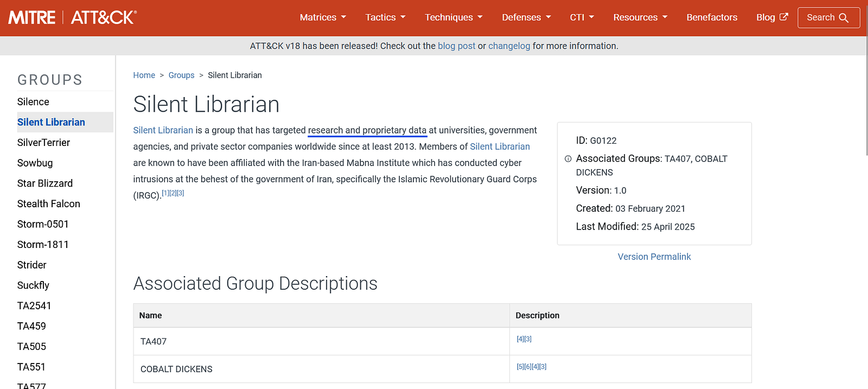Open citation [2] after (IRGC)
This screenshot has width=868, height=389.
(x=173, y=193)
